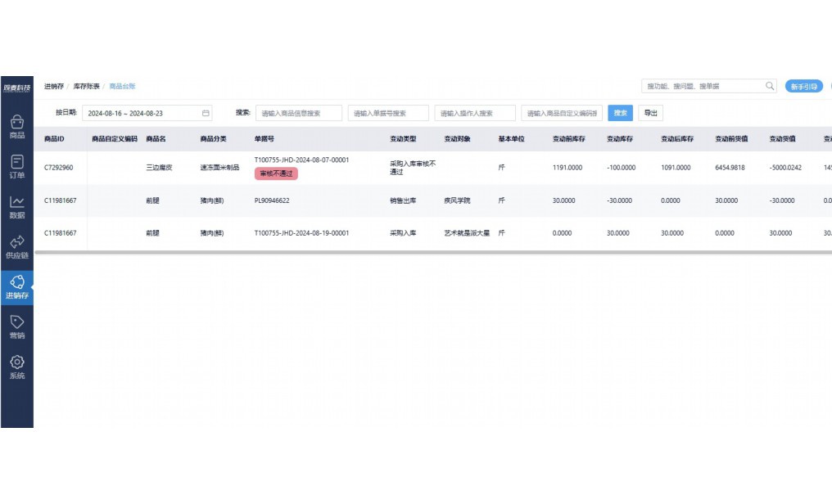Click change type 采购入库审核不通过
This screenshot has height=504, width=832.
click(x=413, y=168)
